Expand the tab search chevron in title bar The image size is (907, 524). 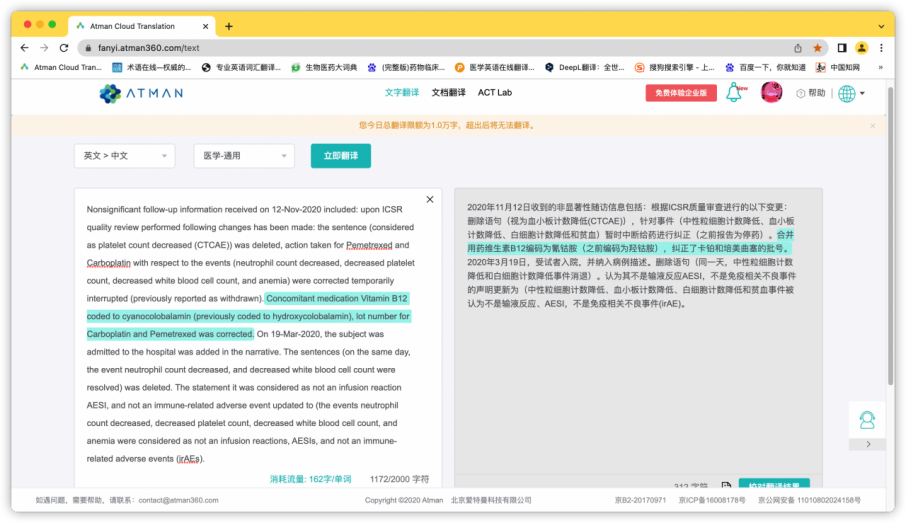(881, 26)
